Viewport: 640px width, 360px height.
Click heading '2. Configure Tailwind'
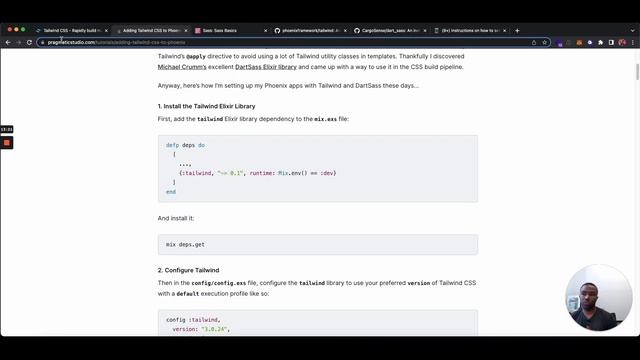(x=189, y=270)
